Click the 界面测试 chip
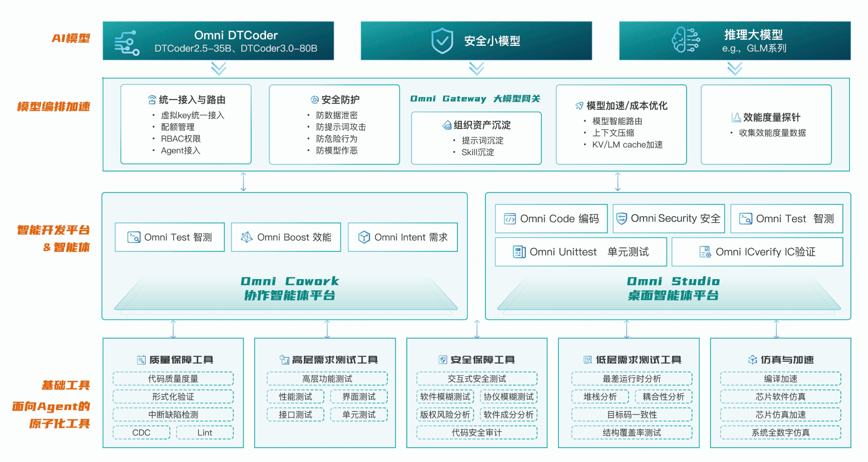 coord(359,397)
